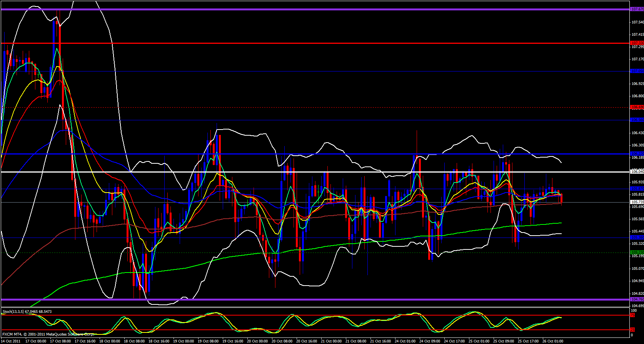Select the 21 Oct 00:00 time label
Image resolution: width=644 pixels, height=344 pixels.
pyautogui.click(x=331, y=341)
